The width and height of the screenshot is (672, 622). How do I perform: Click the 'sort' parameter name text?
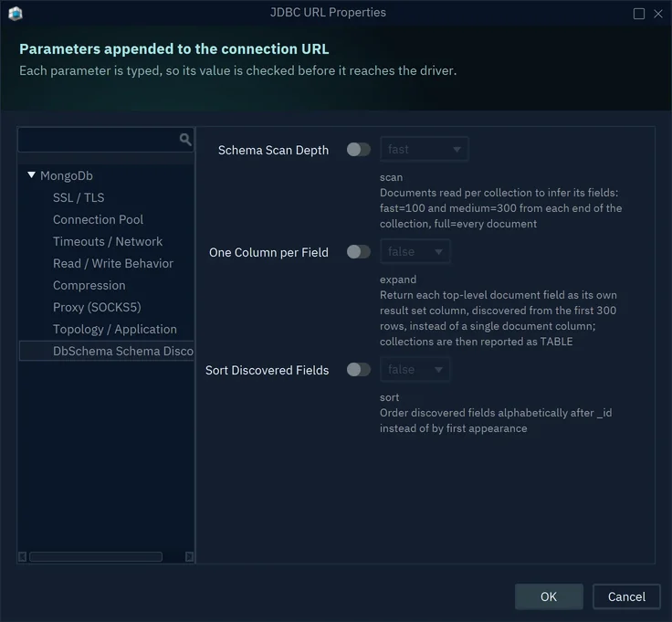pyautogui.click(x=389, y=397)
